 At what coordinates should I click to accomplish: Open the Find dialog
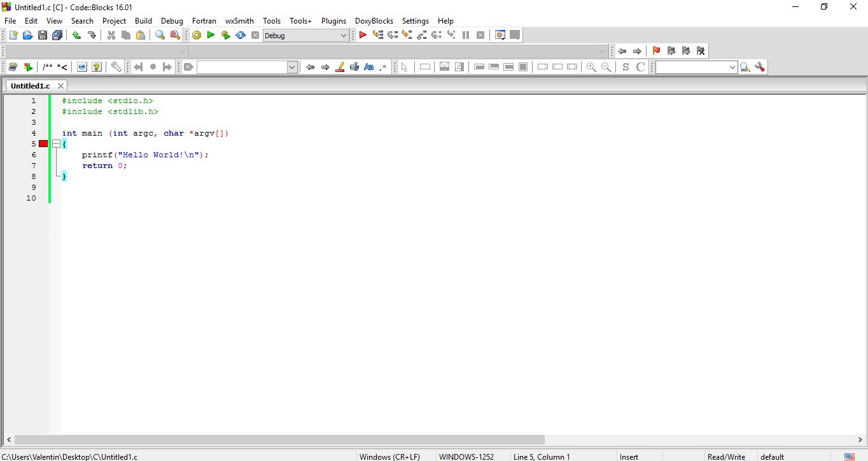click(160, 35)
